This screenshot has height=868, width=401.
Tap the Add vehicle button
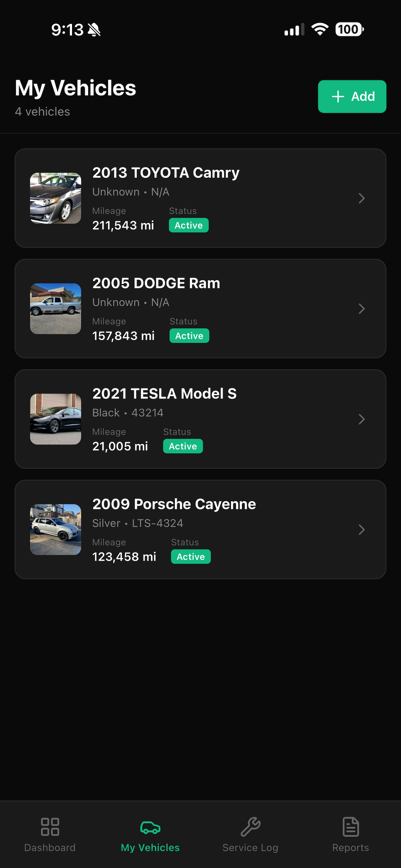coord(352,97)
